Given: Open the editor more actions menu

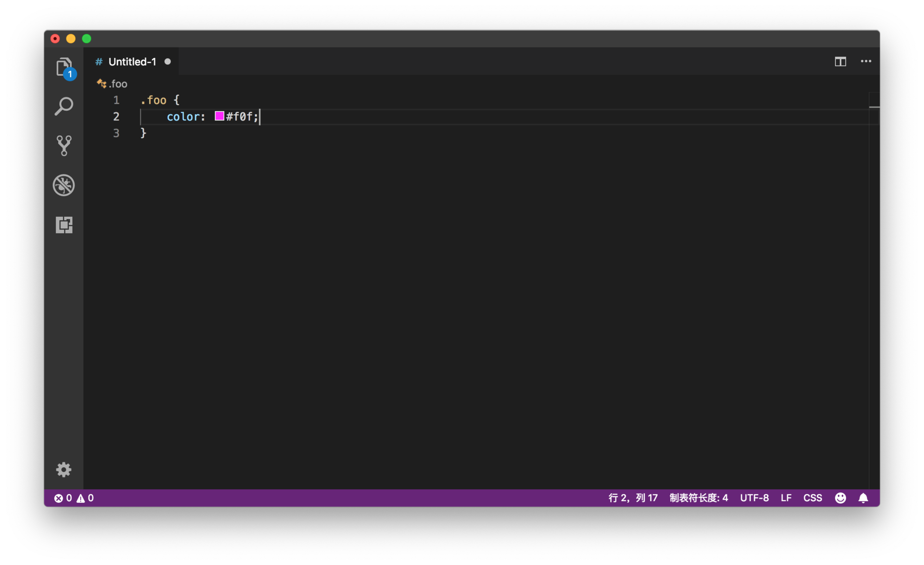Looking at the screenshot, I should click(x=866, y=62).
